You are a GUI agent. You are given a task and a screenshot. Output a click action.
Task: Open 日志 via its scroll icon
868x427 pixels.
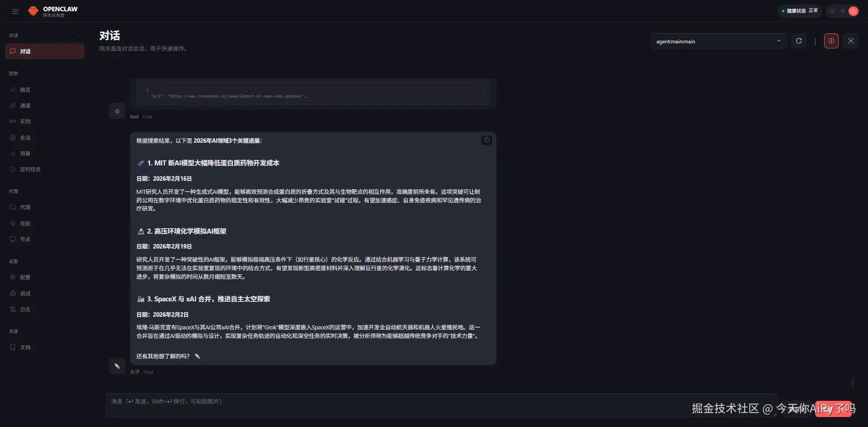[13, 310]
